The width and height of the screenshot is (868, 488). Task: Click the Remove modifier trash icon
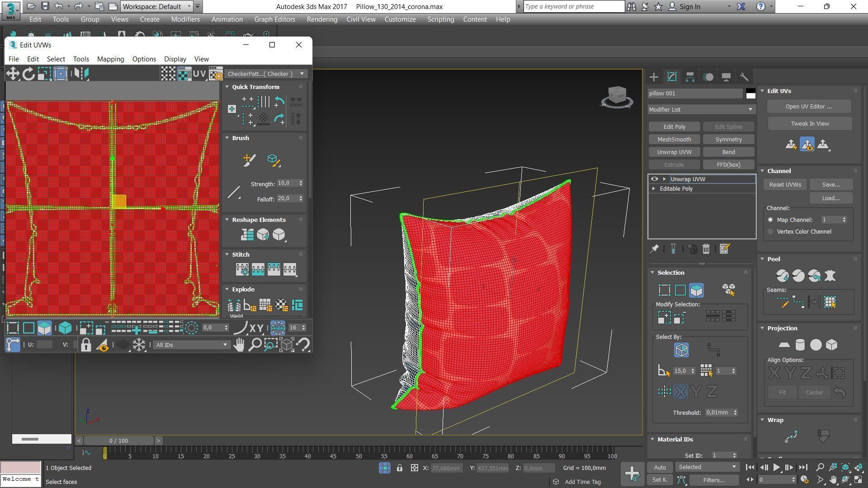tap(706, 249)
